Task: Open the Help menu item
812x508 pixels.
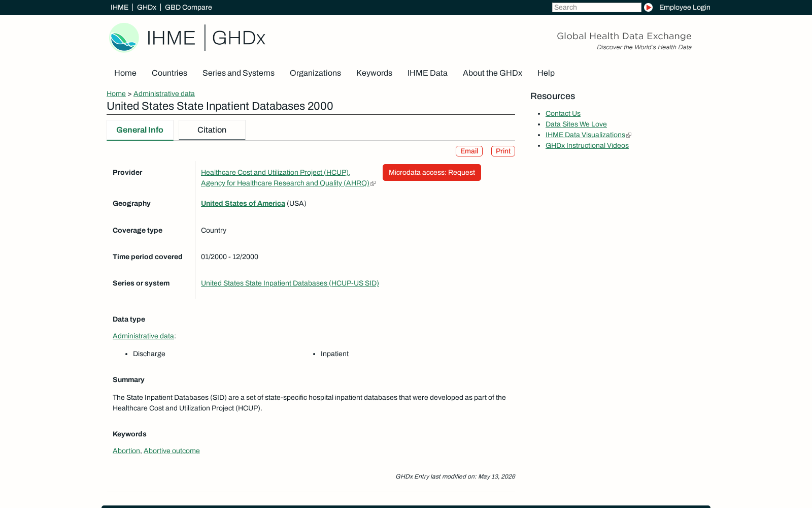Action: tap(546, 73)
